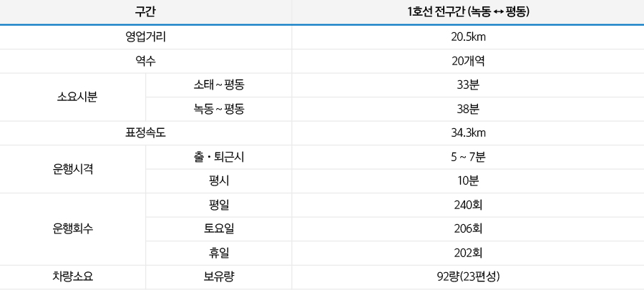Select the 표정속도 row label
This screenshot has width=644, height=290.
[x=145, y=133]
